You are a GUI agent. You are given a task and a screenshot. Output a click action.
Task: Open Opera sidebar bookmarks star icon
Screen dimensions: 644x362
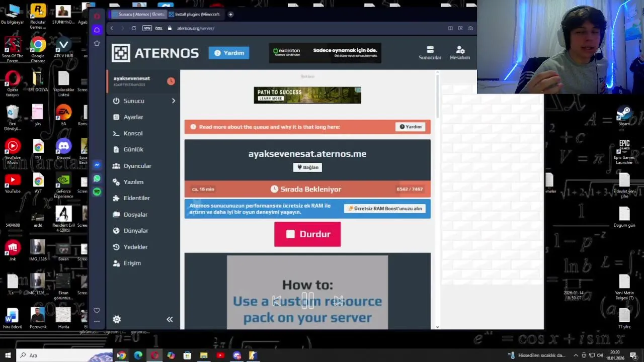[97, 43]
